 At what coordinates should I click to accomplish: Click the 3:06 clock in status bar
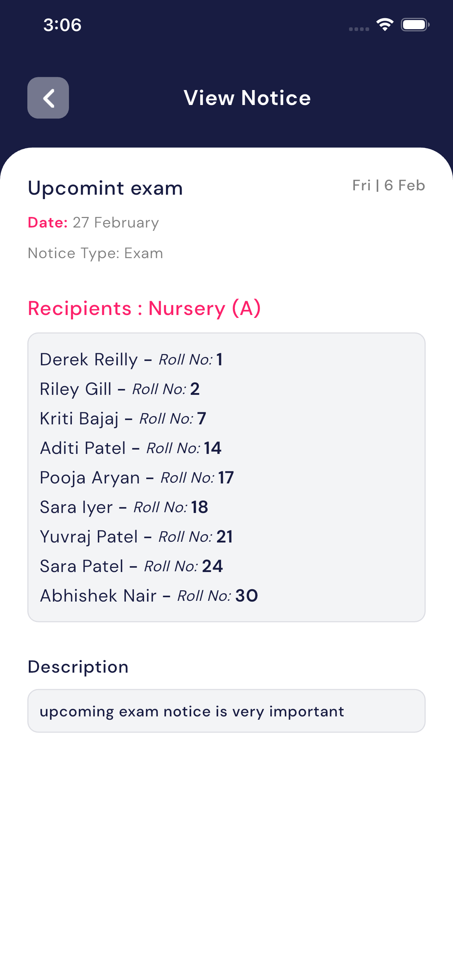62,25
